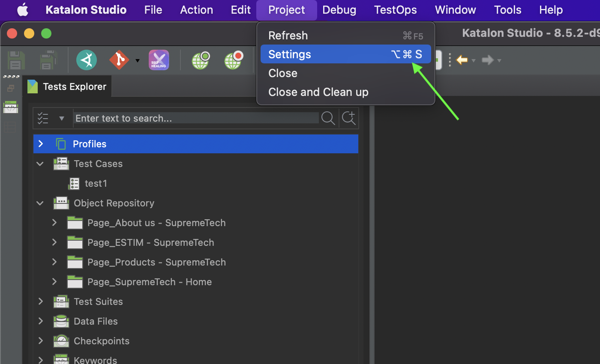600x364 pixels.
Task: Choose Close and Clean up option
Action: pos(346,92)
